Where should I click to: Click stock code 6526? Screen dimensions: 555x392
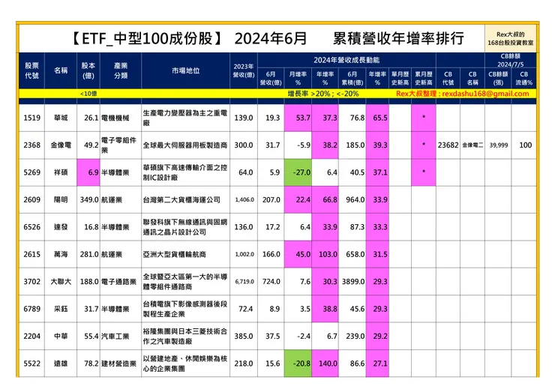(x=31, y=227)
